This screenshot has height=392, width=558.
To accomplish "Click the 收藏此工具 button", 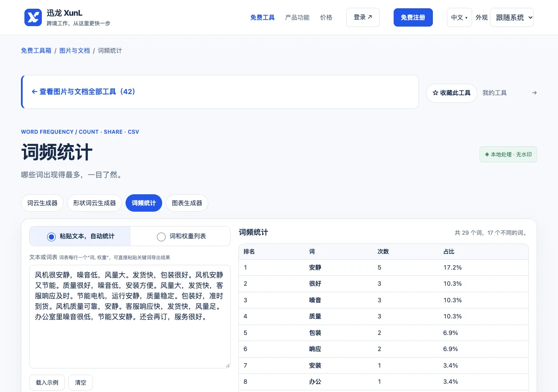I will [x=451, y=93].
